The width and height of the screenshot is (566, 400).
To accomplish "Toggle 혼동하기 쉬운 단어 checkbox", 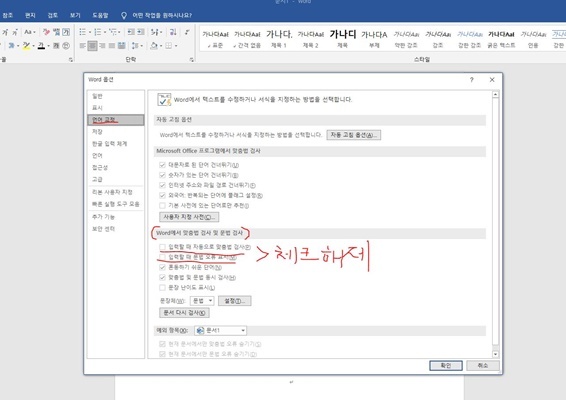I will coord(162,267).
